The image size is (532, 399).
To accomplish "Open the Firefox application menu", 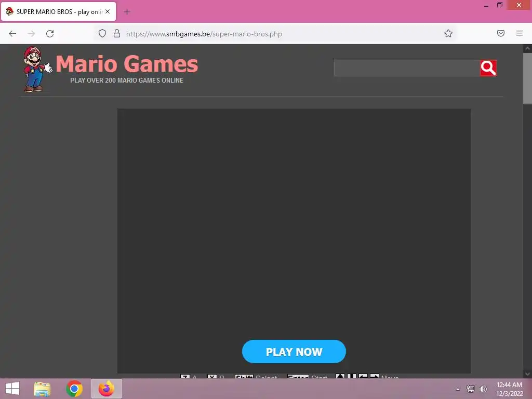I will [x=519, y=34].
